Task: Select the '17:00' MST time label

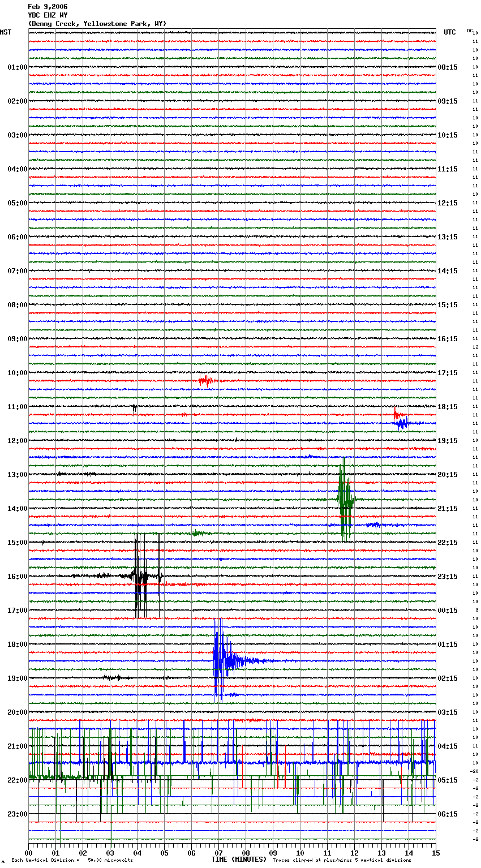Action: (18, 611)
